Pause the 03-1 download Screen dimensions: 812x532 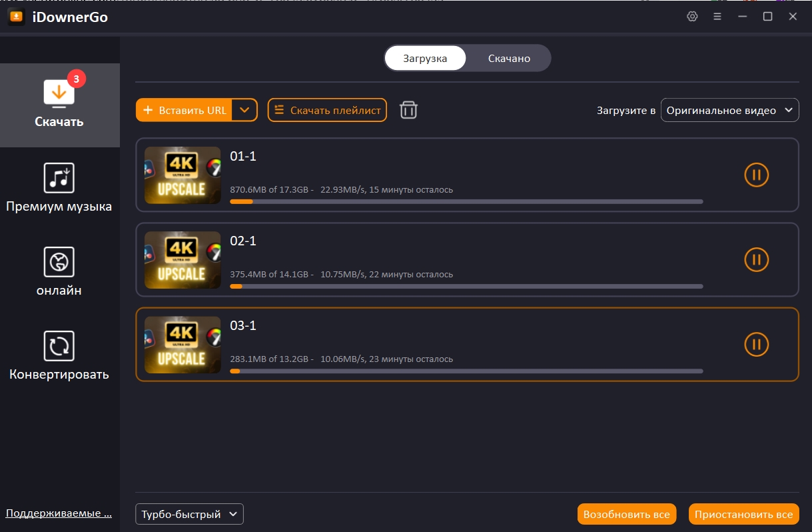tap(756, 345)
